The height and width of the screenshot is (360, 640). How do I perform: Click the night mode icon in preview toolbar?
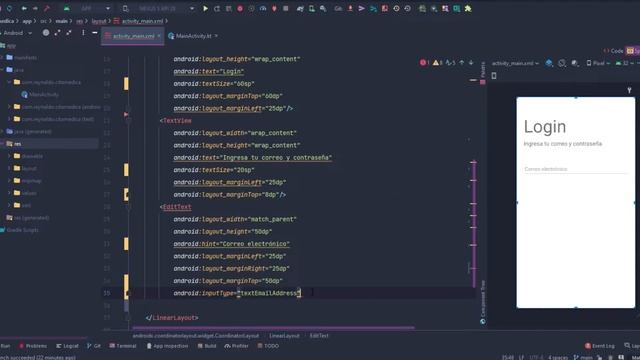click(x=575, y=63)
